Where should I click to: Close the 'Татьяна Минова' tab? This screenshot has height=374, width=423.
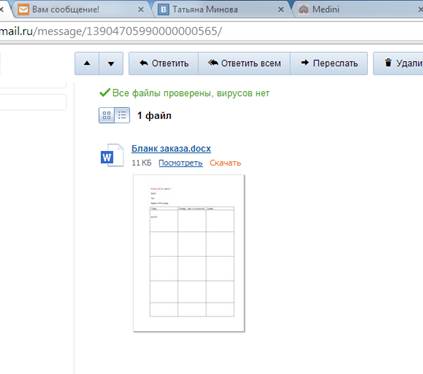pyautogui.click(x=281, y=10)
